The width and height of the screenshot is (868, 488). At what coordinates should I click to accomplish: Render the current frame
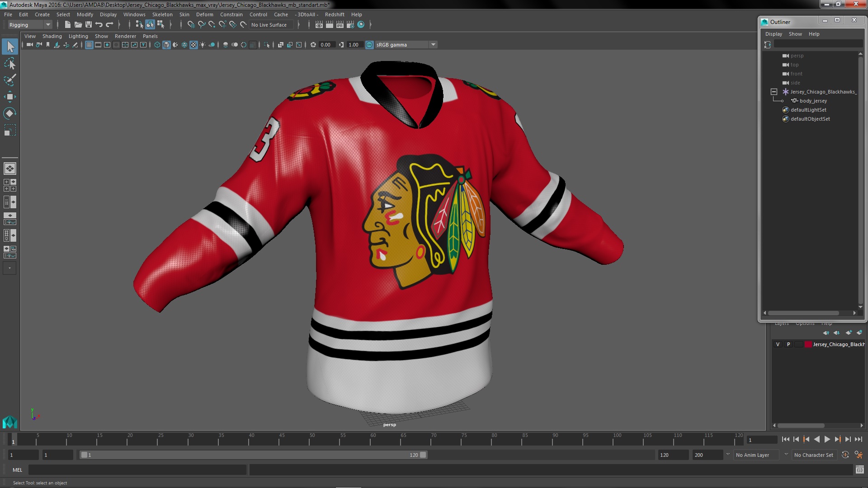coord(330,25)
